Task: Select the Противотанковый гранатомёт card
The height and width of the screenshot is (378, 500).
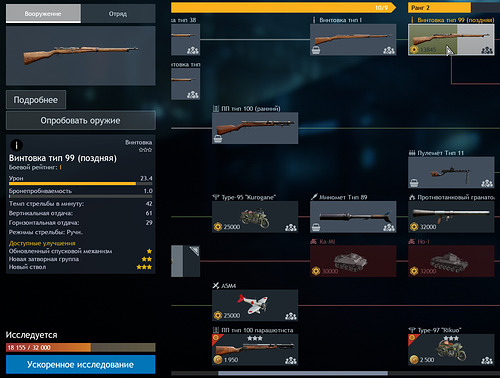Action: click(451, 217)
